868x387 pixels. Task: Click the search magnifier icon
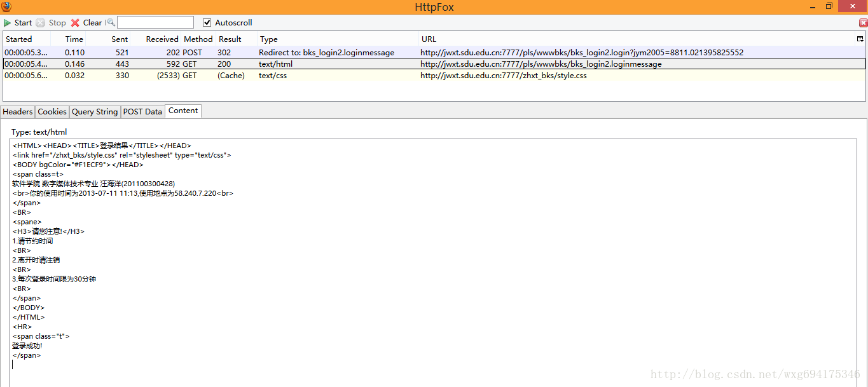coord(111,23)
